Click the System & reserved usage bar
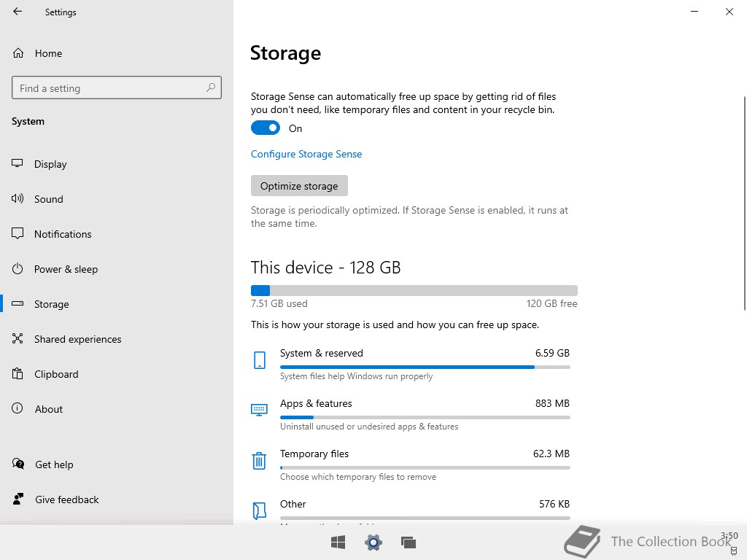747x560 pixels. pos(425,367)
